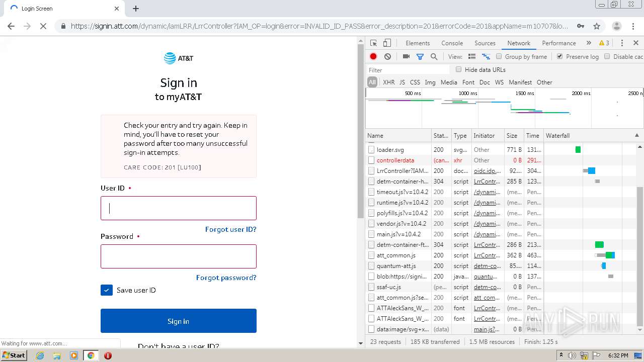The height and width of the screenshot is (362, 644).
Task: Open the DevTools warnings counter
Action: (604, 43)
